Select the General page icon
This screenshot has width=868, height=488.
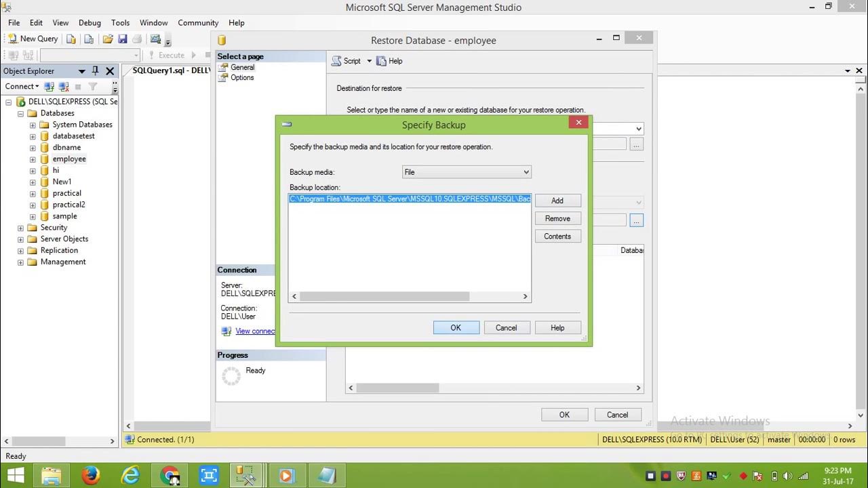tap(224, 67)
